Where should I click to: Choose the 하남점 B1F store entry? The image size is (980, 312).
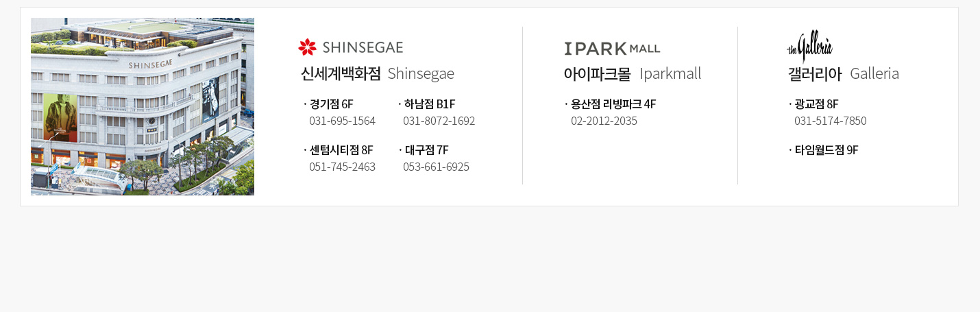[426, 104]
